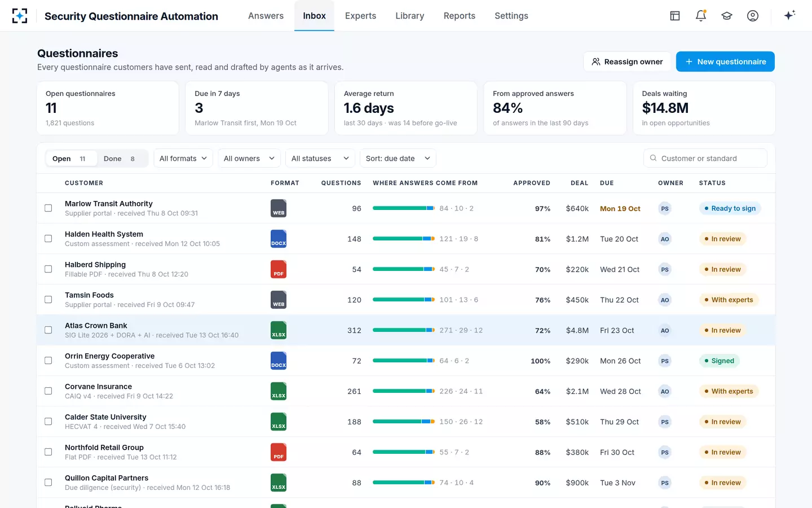Click the Ready to sign status pill
This screenshot has height=508, width=812.
730,208
